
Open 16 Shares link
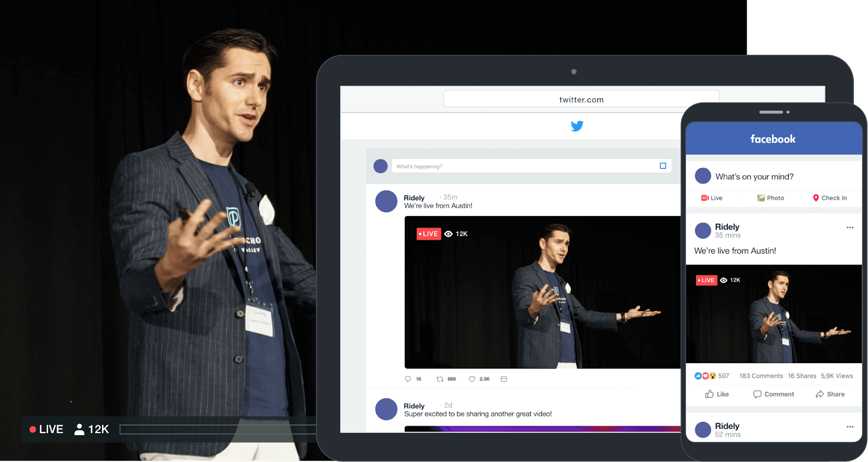coord(802,376)
